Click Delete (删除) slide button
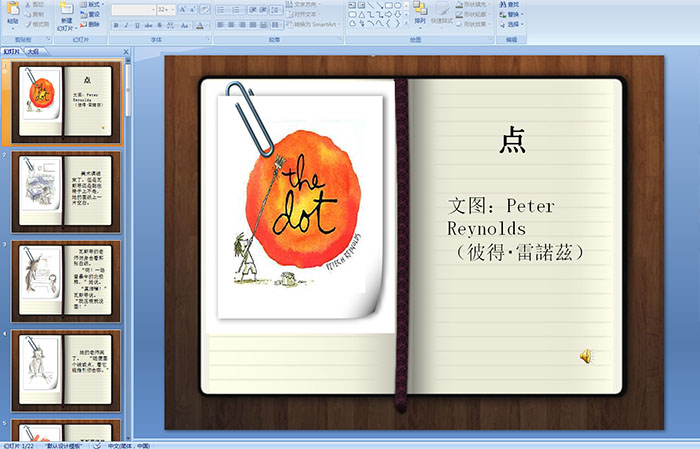 pyautogui.click(x=90, y=24)
